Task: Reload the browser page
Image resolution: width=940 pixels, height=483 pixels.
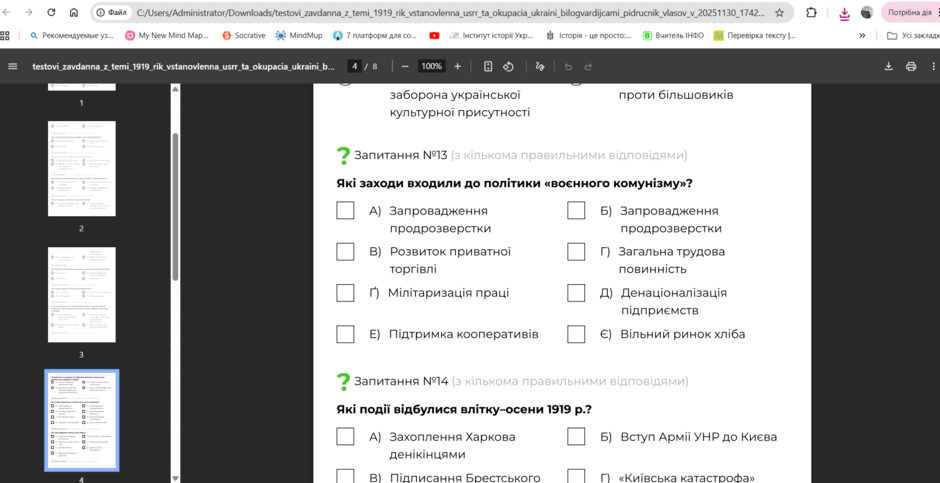Action: click(x=52, y=13)
